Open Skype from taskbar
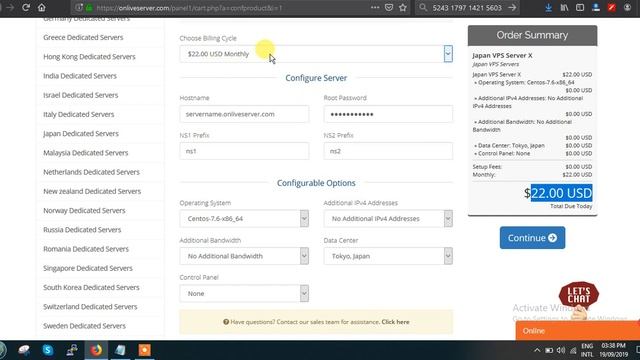 point(48,350)
